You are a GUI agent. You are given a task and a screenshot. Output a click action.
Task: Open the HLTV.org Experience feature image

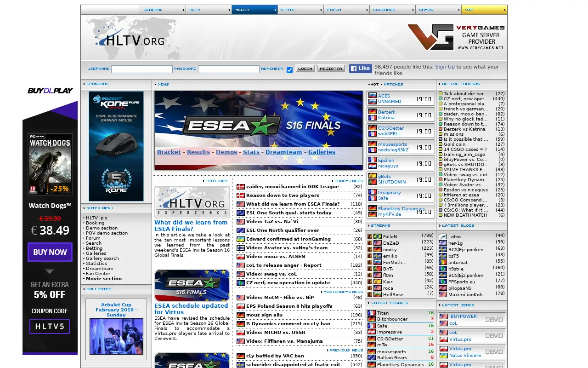pos(192,202)
